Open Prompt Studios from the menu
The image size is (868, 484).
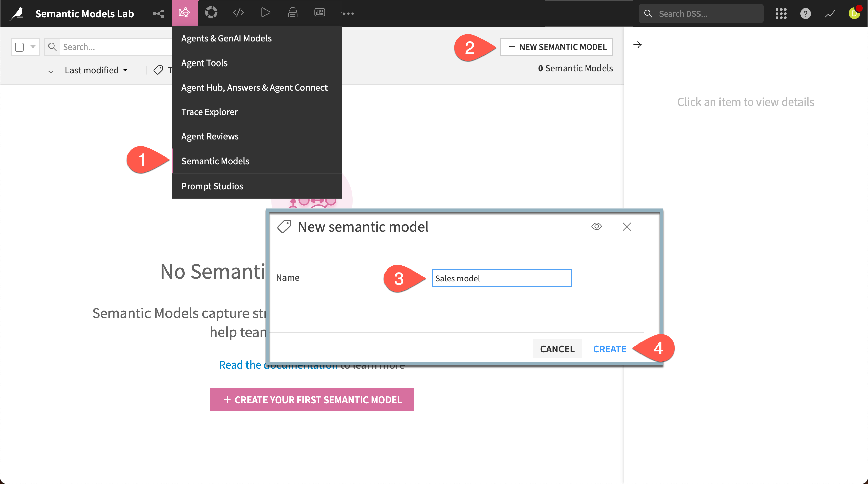pyautogui.click(x=212, y=186)
